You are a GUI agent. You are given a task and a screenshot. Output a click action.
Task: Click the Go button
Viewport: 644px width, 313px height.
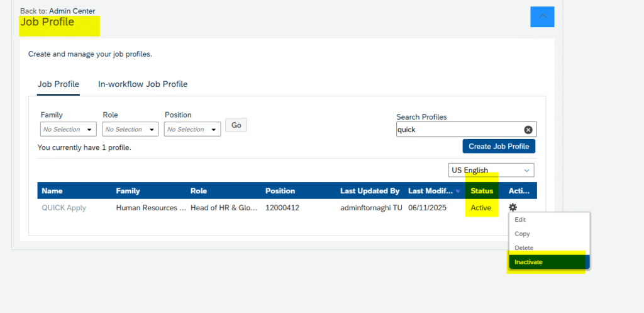point(236,125)
